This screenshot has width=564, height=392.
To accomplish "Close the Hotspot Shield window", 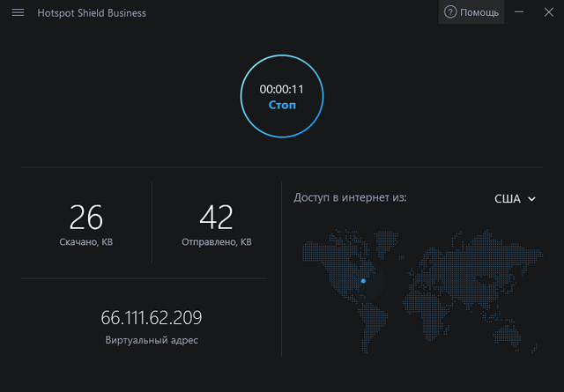I will (546, 12).
